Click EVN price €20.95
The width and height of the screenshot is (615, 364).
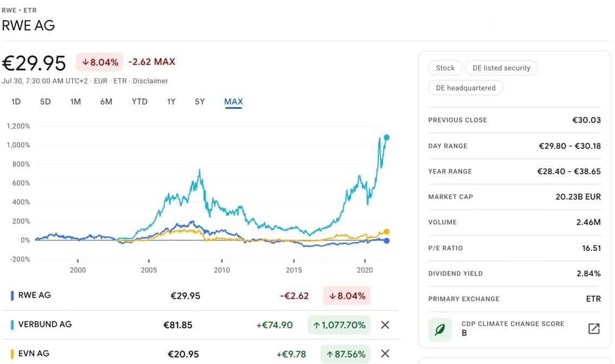tap(183, 354)
